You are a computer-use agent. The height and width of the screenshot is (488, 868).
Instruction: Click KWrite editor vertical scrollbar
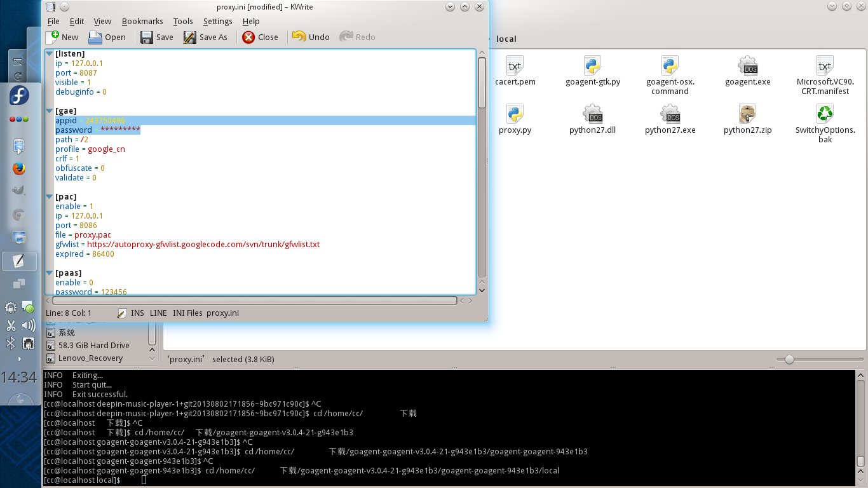(x=482, y=83)
